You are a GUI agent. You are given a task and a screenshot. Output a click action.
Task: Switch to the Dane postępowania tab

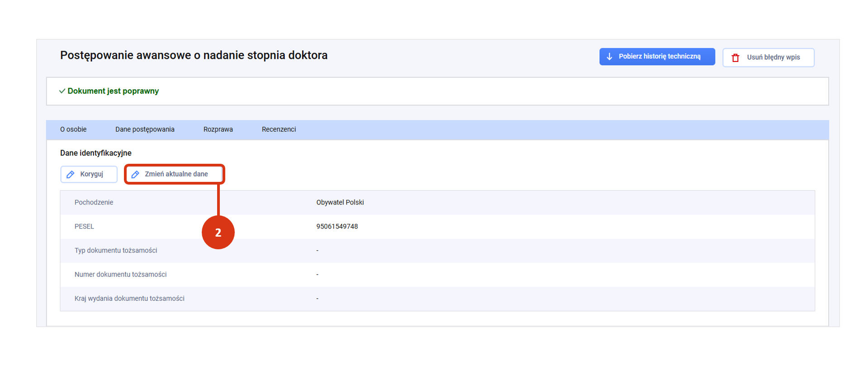(145, 129)
